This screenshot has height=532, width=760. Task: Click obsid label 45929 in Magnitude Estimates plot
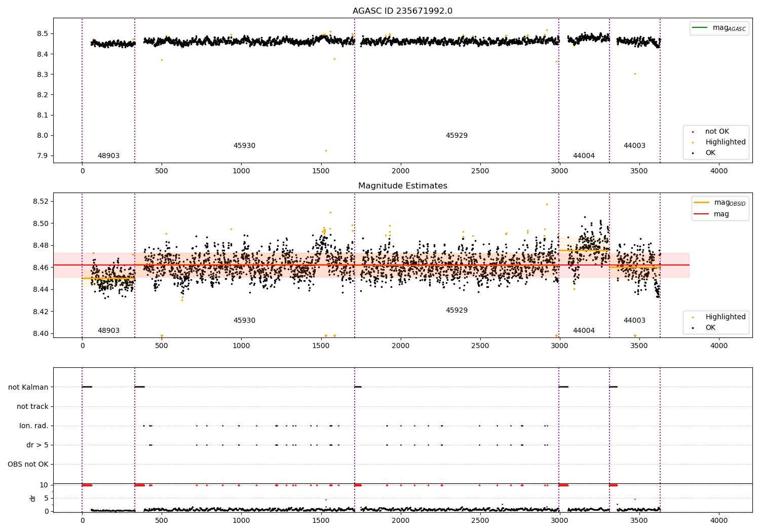coord(457,311)
